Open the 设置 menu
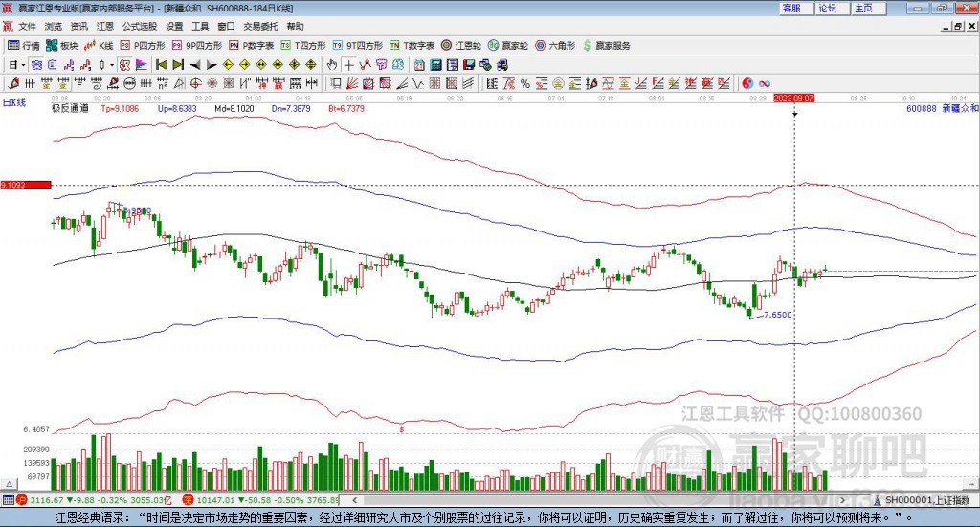Screen dimensions: 980x527 [x=174, y=26]
